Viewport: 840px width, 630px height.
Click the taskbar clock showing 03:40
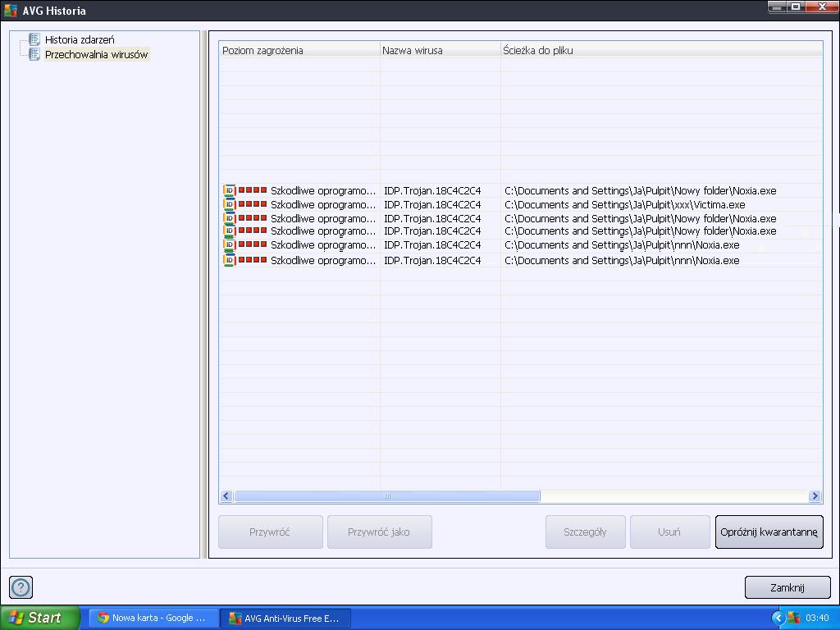pos(817,618)
